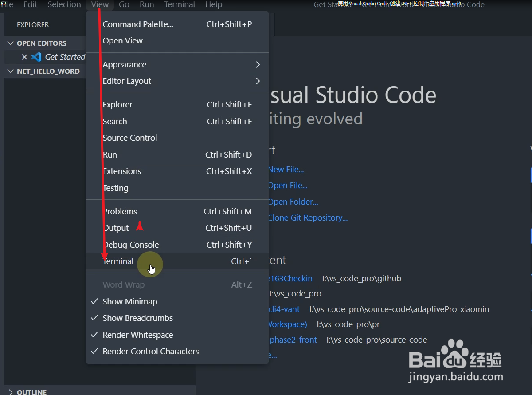The width and height of the screenshot is (532, 395).
Task: Select Testing menu entry
Action: pyautogui.click(x=177, y=188)
